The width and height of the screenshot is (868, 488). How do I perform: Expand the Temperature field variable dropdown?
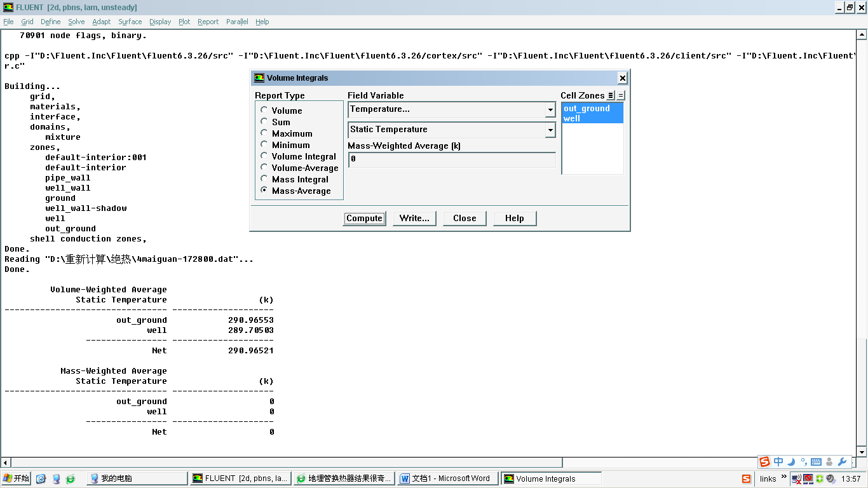click(x=550, y=110)
